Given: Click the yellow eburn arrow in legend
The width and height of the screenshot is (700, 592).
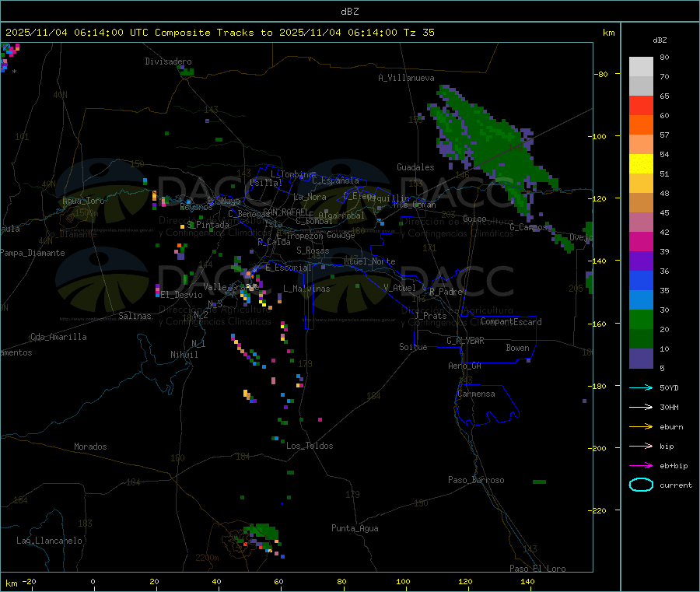Looking at the screenshot, I should click(x=641, y=427).
